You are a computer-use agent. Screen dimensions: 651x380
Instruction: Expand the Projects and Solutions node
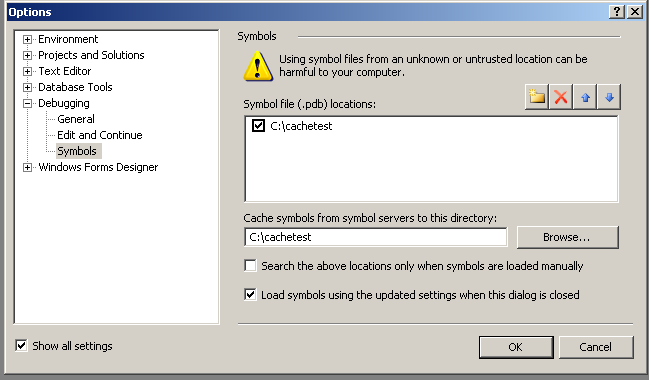point(27,55)
